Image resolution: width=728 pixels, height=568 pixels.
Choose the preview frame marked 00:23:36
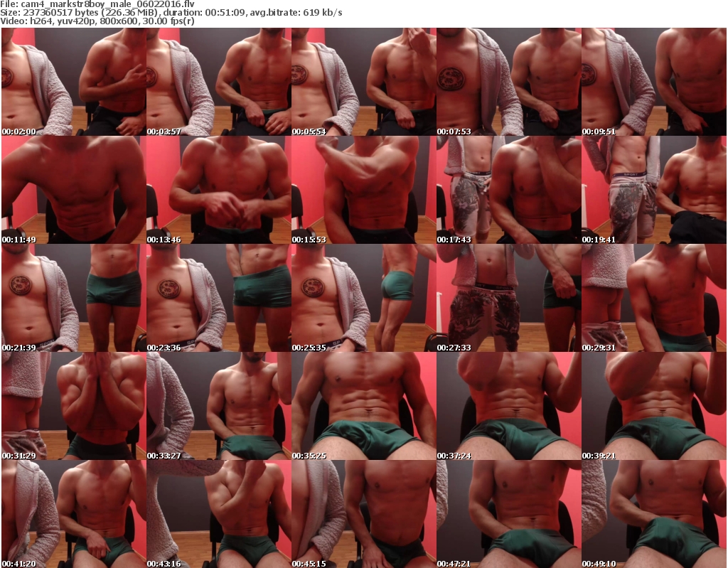point(219,298)
